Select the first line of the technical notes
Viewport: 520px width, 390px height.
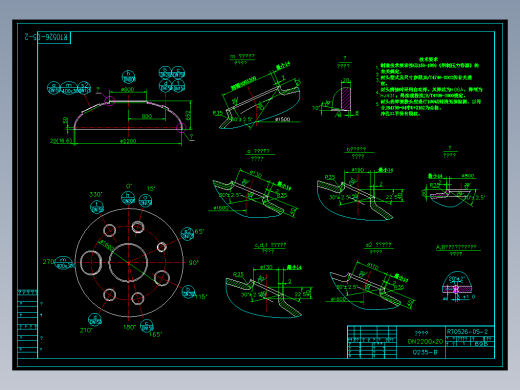pos(430,65)
